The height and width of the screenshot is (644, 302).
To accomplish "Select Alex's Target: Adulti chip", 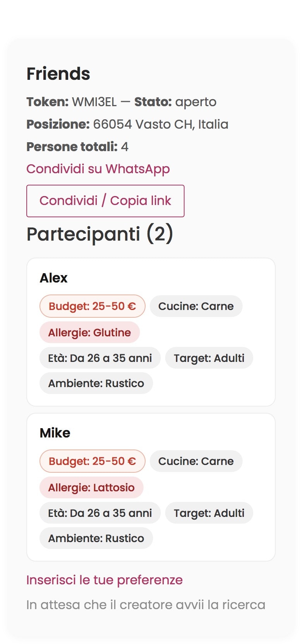I will [209, 358].
